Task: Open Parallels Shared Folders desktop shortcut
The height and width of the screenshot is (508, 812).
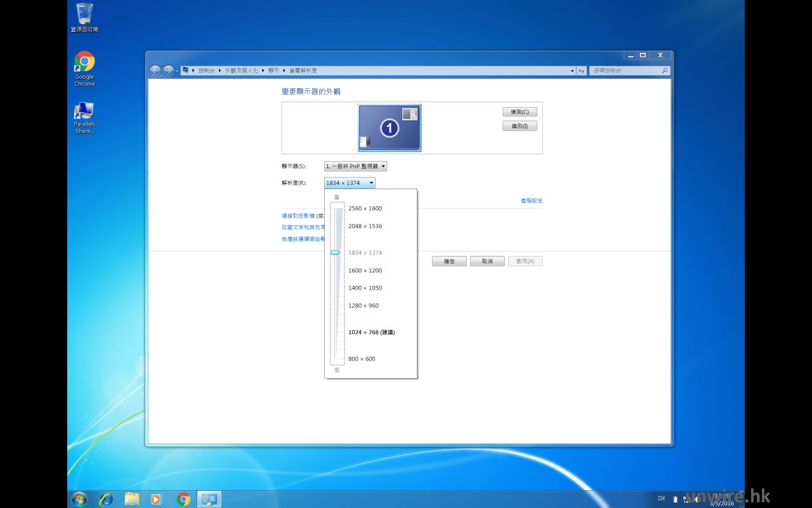Action: click(84, 112)
